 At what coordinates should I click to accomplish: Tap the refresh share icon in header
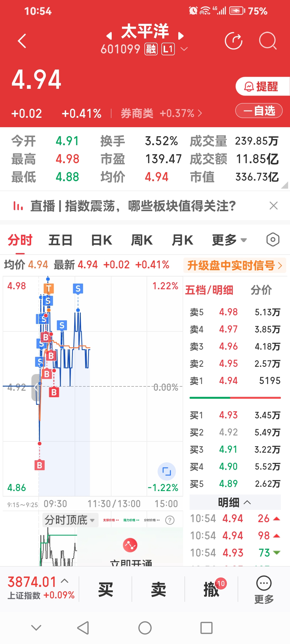coord(234,41)
